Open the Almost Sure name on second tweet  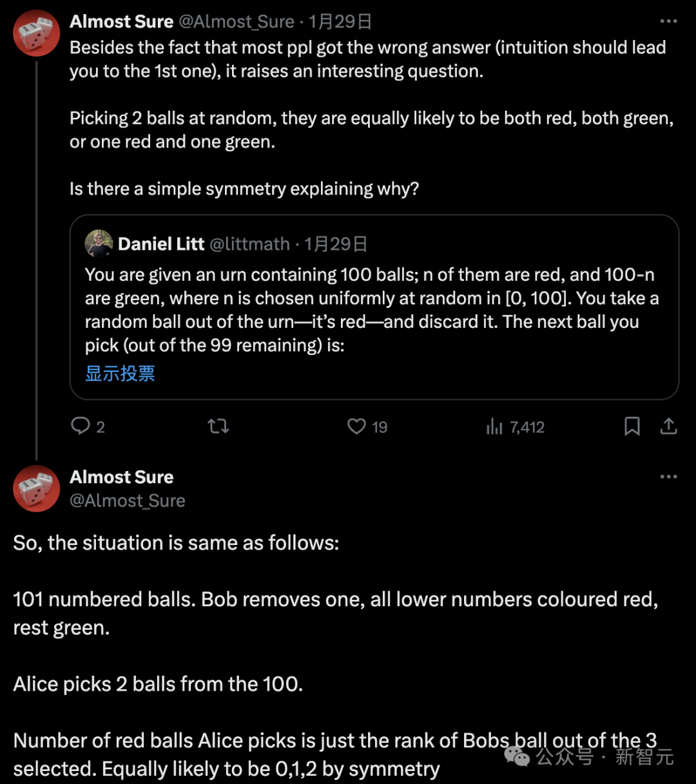click(122, 477)
